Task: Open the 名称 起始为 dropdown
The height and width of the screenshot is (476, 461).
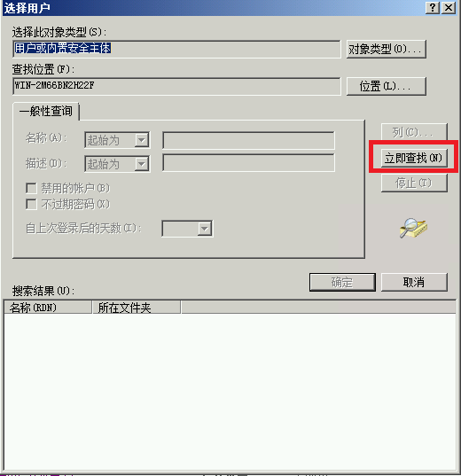Action: point(117,140)
